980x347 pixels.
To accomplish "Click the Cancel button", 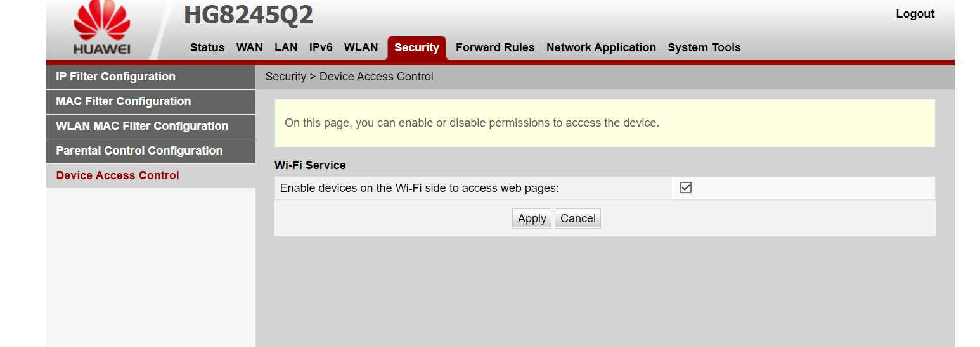I will 577,218.
